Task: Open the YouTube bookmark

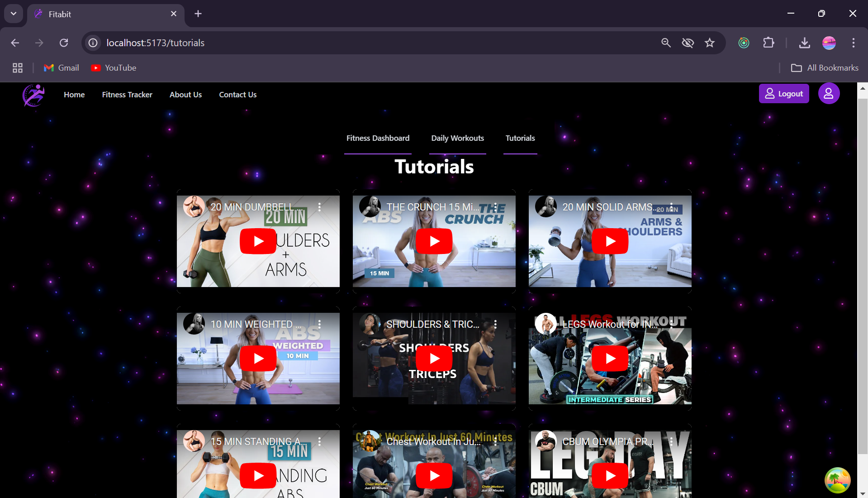Action: (114, 68)
